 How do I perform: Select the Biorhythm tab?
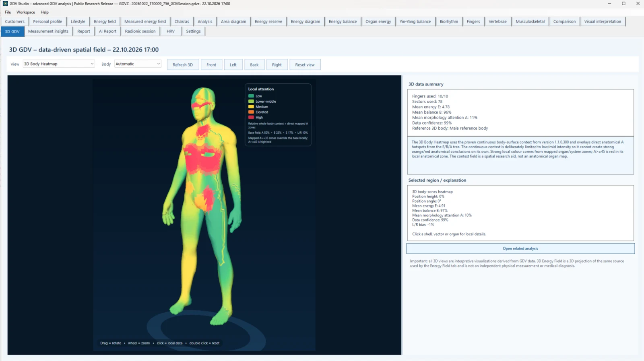(x=449, y=21)
